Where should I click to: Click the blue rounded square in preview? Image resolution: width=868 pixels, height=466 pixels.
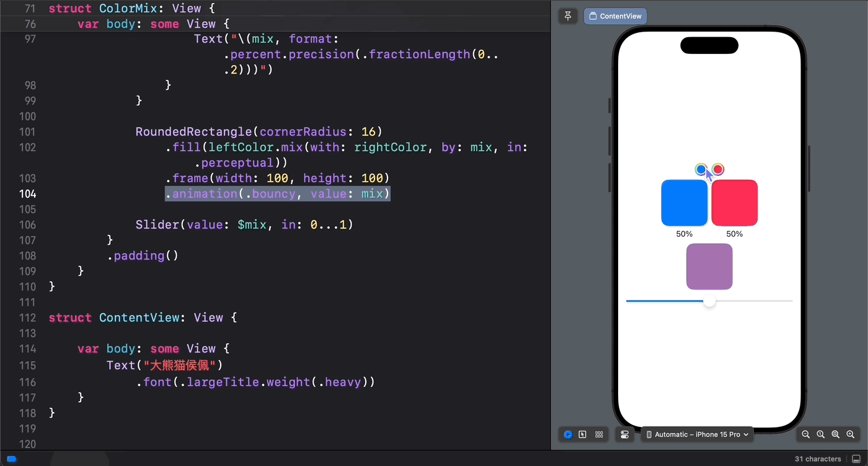[x=684, y=203]
